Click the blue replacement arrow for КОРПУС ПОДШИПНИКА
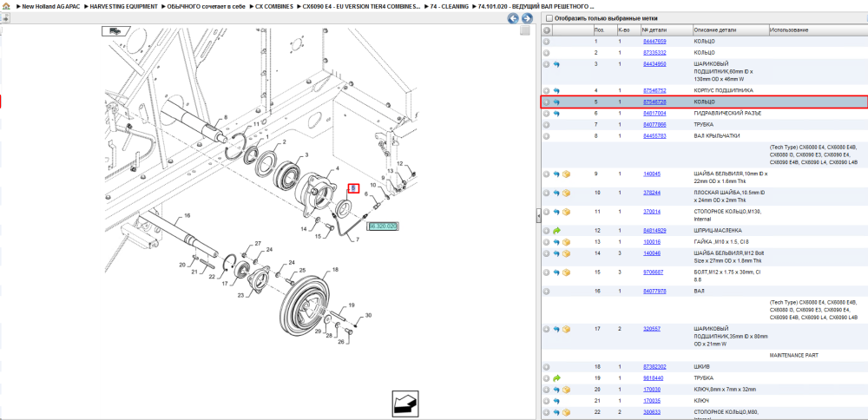 (556, 90)
